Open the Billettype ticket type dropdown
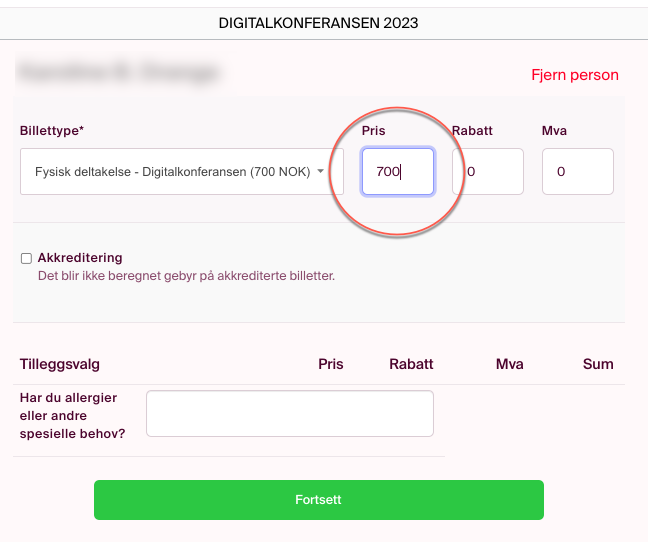Screen dimensions: 648x542 click(x=181, y=171)
